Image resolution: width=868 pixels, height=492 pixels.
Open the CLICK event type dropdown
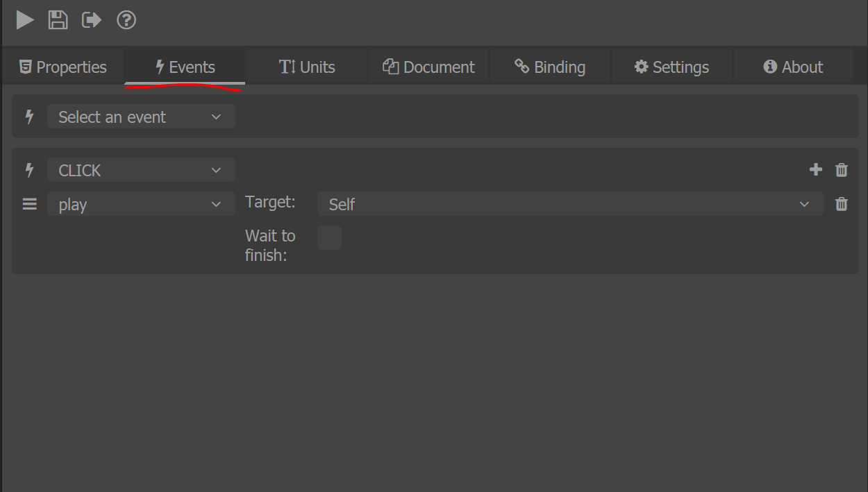click(141, 169)
